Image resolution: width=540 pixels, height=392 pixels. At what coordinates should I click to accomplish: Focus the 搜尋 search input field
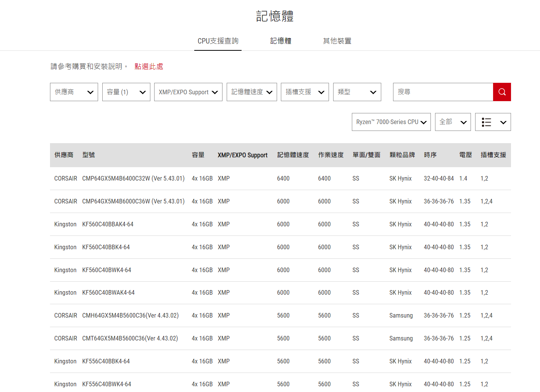pos(443,92)
